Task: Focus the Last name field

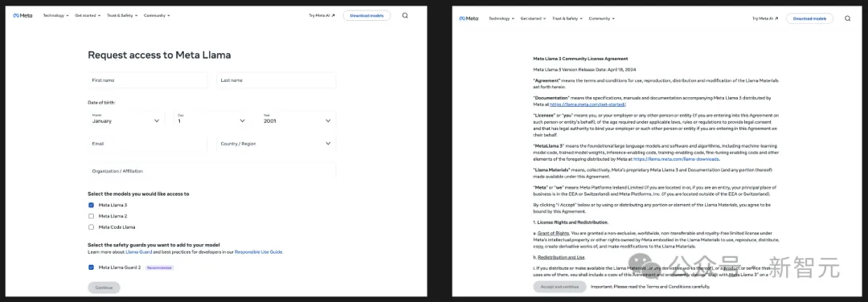Action: (276, 80)
